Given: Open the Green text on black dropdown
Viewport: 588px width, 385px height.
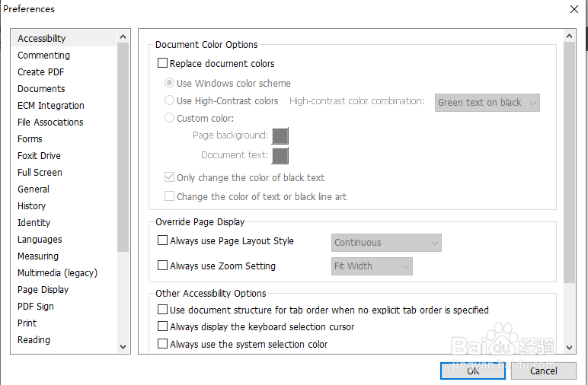Looking at the screenshot, I should pos(487,103).
